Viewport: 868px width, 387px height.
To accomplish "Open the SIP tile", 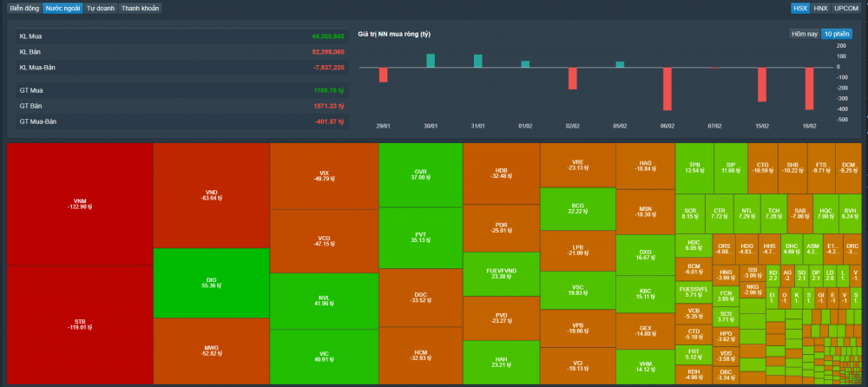I will click(731, 168).
